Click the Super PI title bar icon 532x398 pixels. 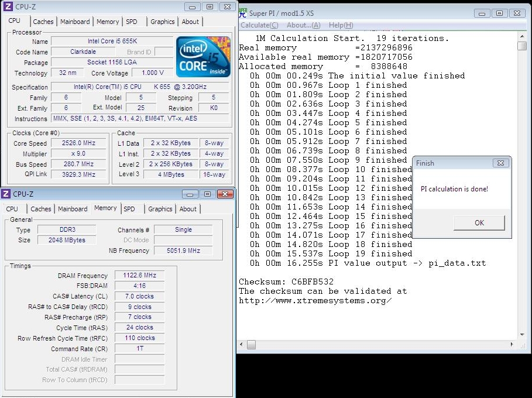tap(243, 13)
